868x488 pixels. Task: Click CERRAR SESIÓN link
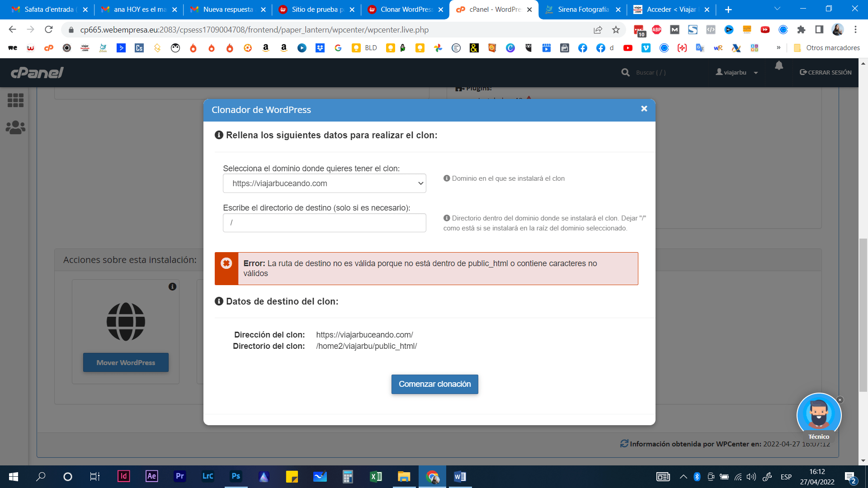click(x=826, y=72)
